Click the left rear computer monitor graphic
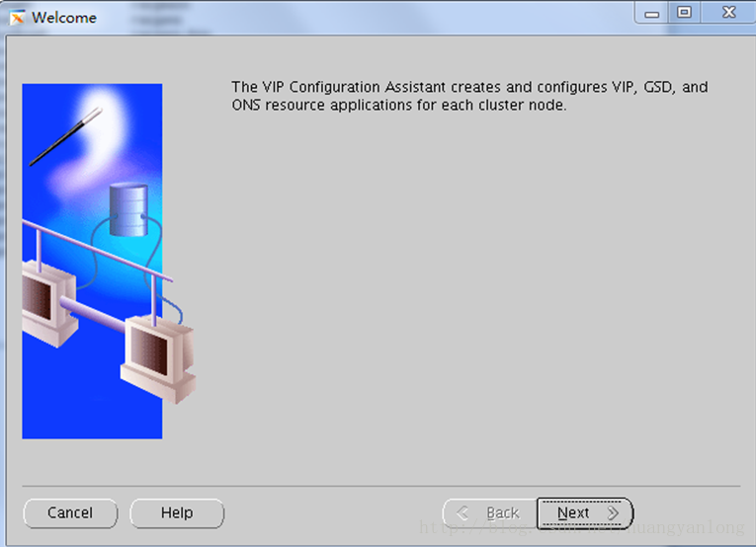The image size is (756, 547). pos(49,303)
